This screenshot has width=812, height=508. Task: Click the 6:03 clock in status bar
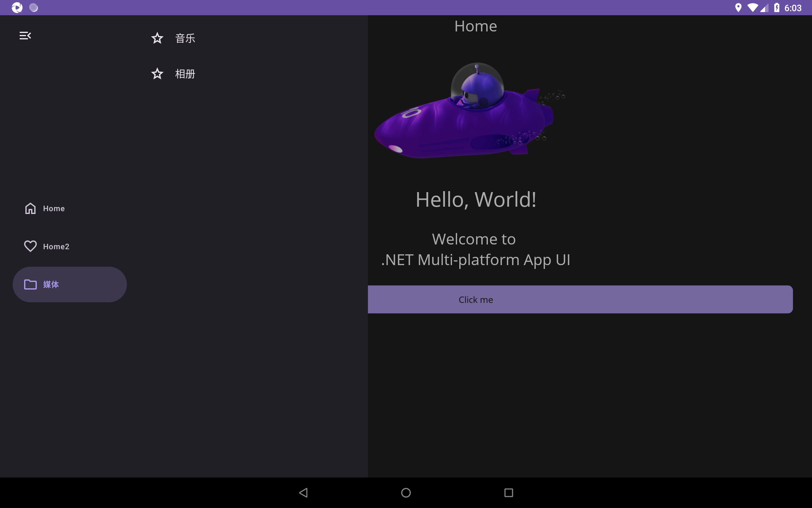[x=793, y=8]
